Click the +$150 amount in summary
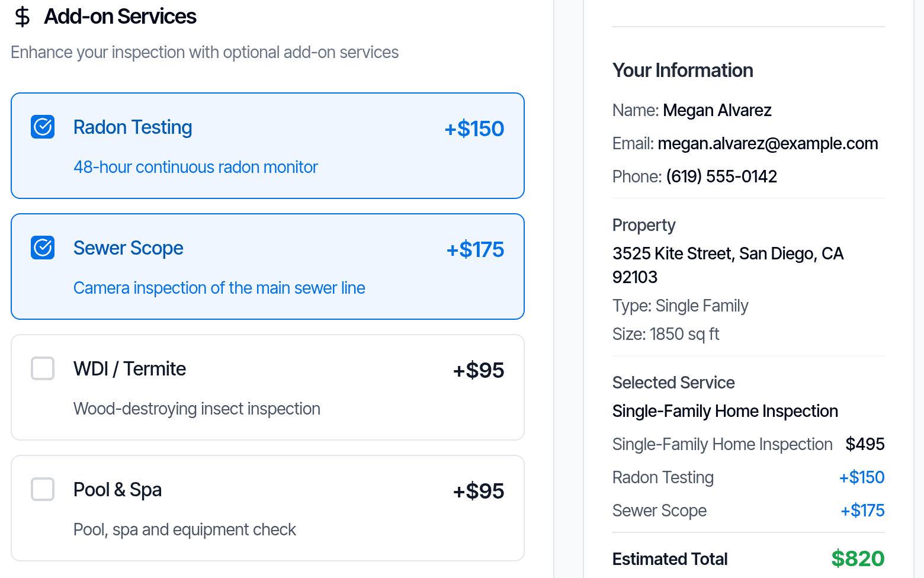The width and height of the screenshot is (924, 578). pyautogui.click(x=862, y=477)
